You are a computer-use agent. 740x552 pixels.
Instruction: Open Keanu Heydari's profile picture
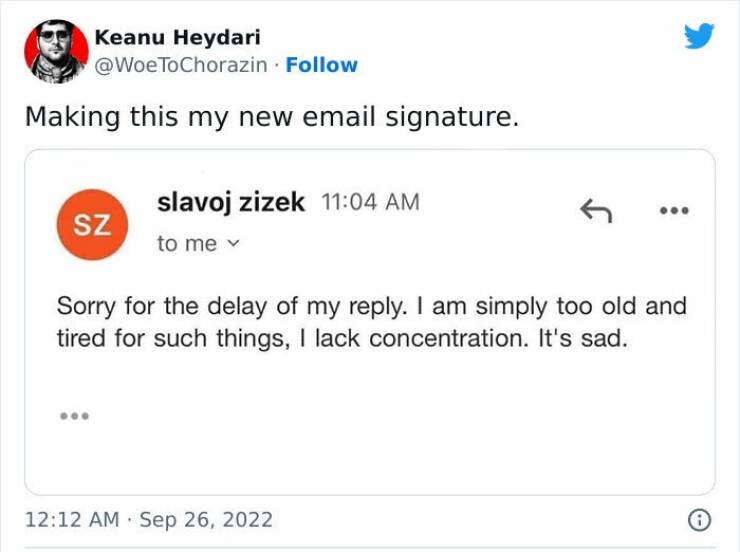tap(57, 50)
